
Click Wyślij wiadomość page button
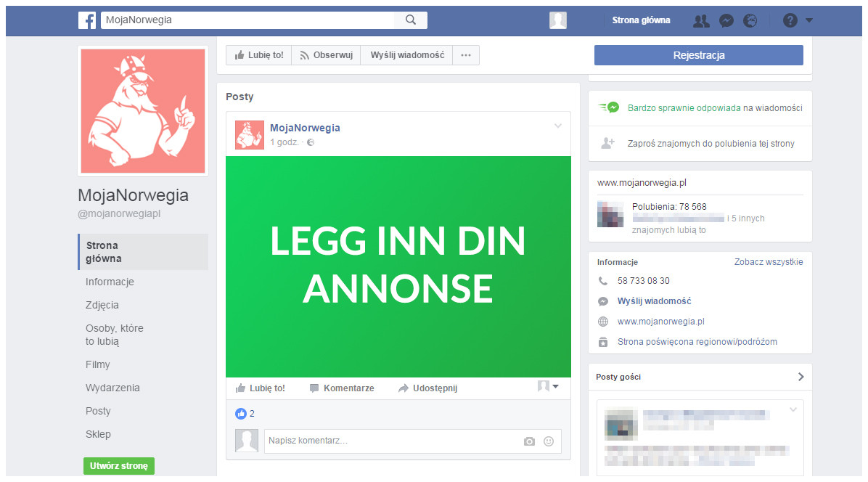407,55
